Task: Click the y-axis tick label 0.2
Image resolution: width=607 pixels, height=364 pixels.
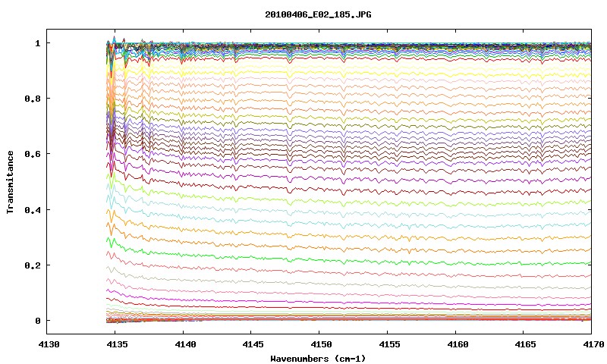Action: coord(33,265)
